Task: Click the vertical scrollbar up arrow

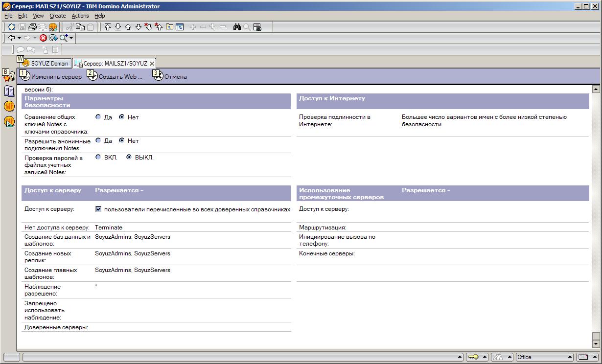Action: (596, 90)
